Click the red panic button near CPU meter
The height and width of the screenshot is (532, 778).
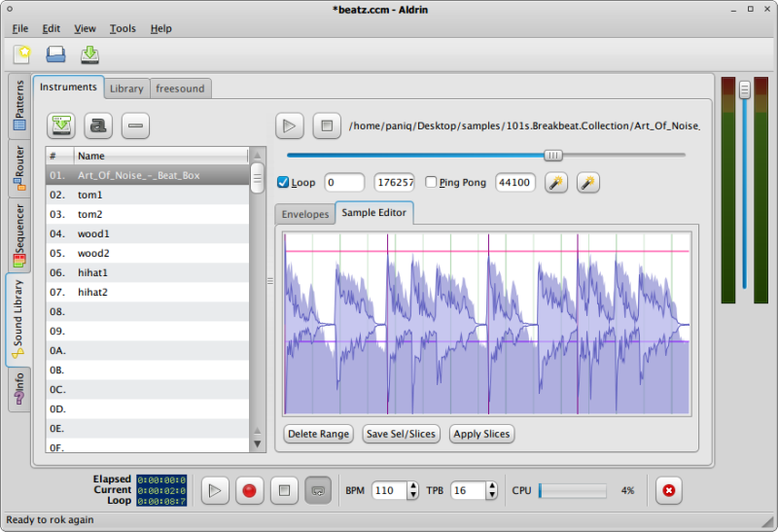click(668, 491)
